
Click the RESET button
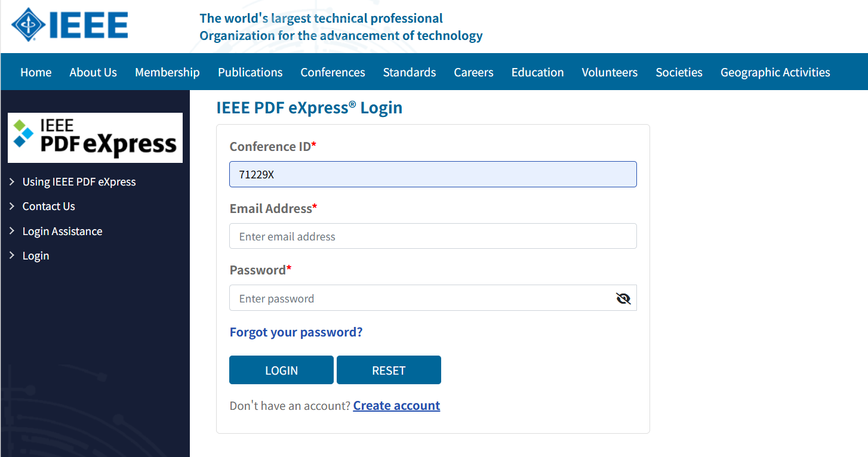tap(389, 370)
